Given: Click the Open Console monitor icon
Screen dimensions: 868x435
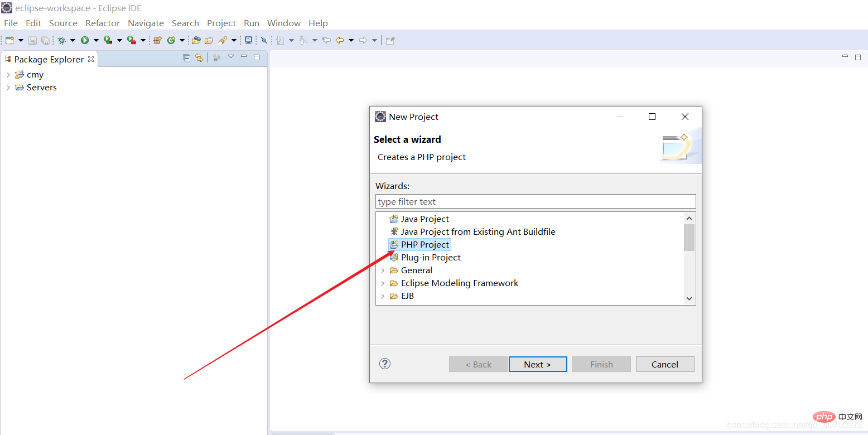Looking at the screenshot, I should [x=249, y=40].
